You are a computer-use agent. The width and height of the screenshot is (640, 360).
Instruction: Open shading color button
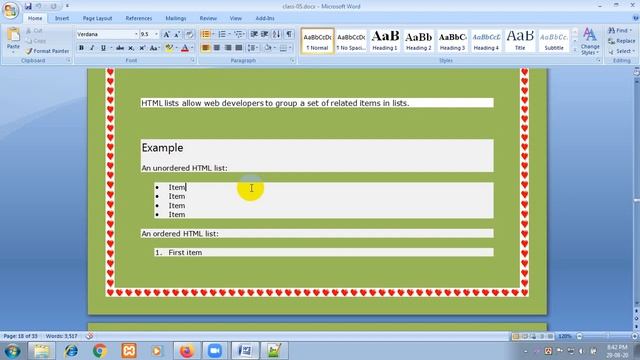268,48
